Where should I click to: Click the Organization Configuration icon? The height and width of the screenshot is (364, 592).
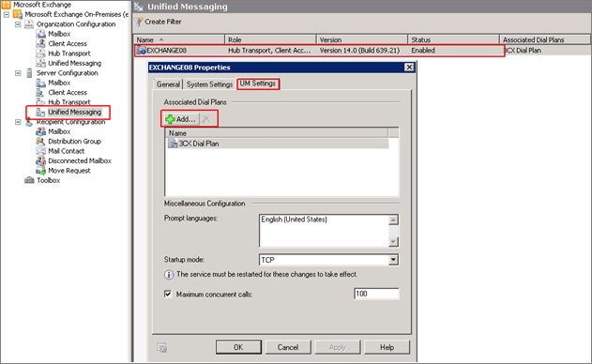click(29, 24)
